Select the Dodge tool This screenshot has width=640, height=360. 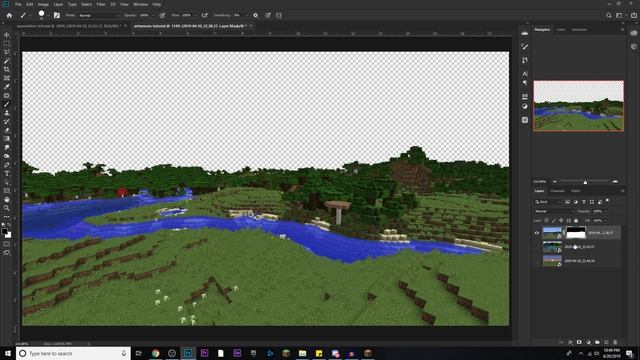pos(7,156)
